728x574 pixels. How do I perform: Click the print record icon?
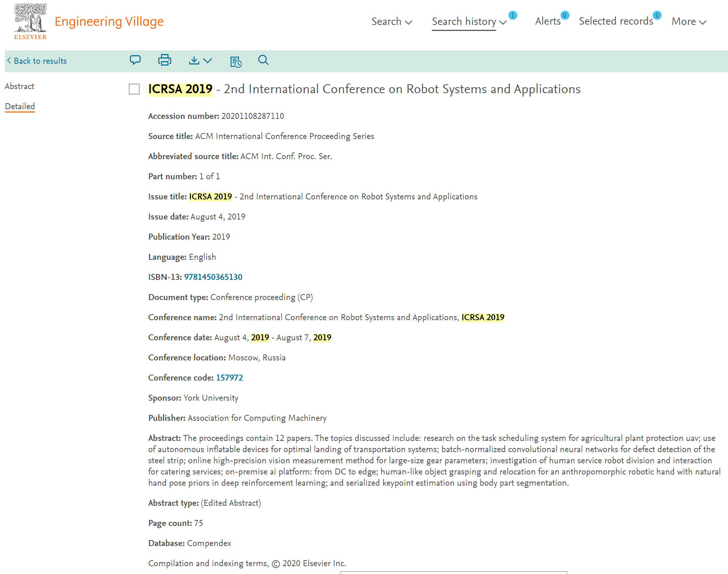(x=164, y=60)
